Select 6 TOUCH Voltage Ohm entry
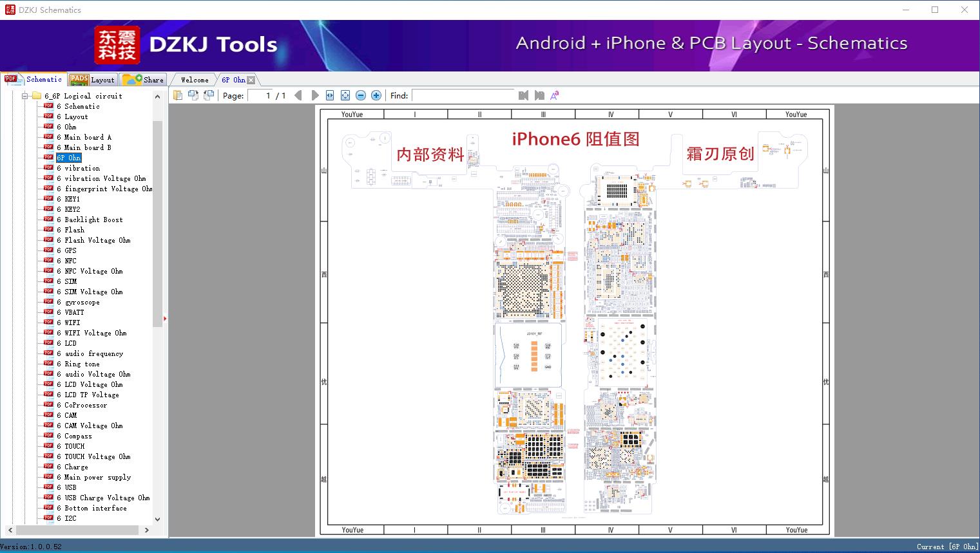This screenshot has width=980, height=553. [x=93, y=456]
